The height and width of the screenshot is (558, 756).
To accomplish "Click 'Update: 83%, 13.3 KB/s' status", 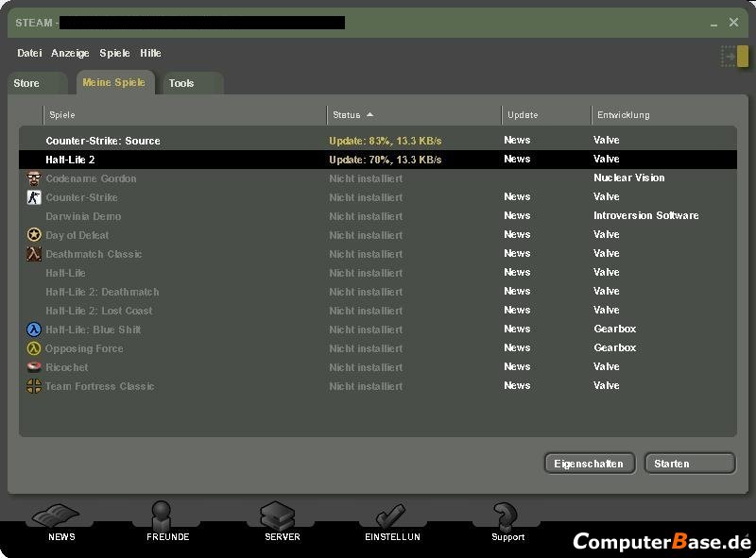I will [x=385, y=141].
